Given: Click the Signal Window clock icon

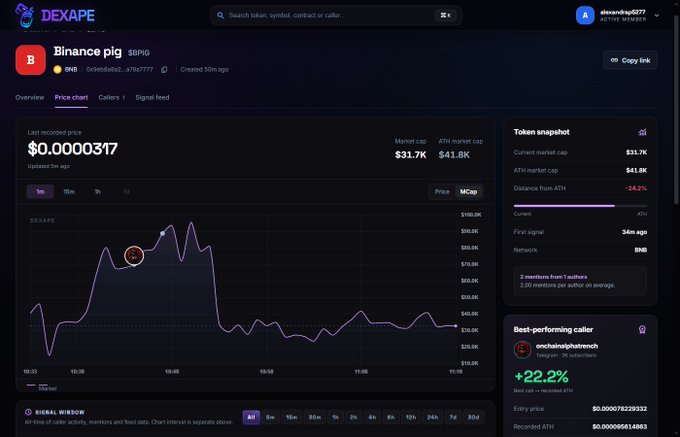Looking at the screenshot, I should pos(29,412).
